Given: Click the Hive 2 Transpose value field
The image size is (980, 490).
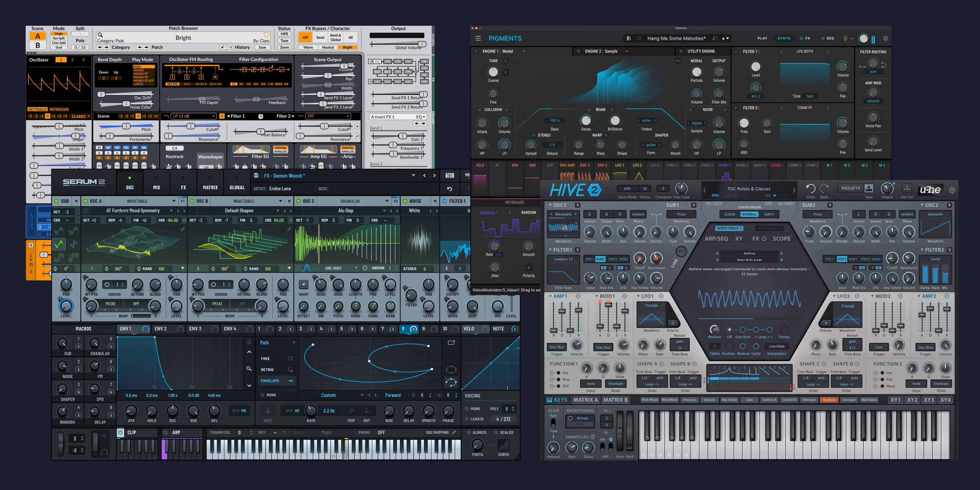Looking at the screenshot, I should pos(663,188).
